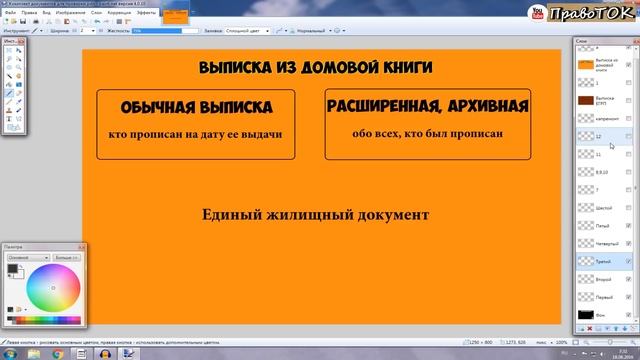Image resolution: width=640 pixels, height=360 pixels.
Task: Move the layer down with the down arrow
Action: 624,329
